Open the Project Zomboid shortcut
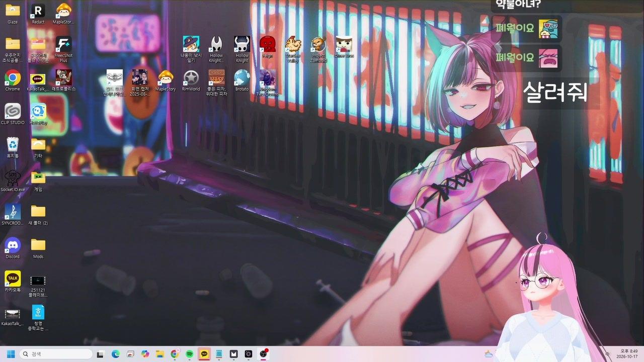Image resolution: width=644 pixels, height=362 pixels. pyautogui.click(x=319, y=49)
